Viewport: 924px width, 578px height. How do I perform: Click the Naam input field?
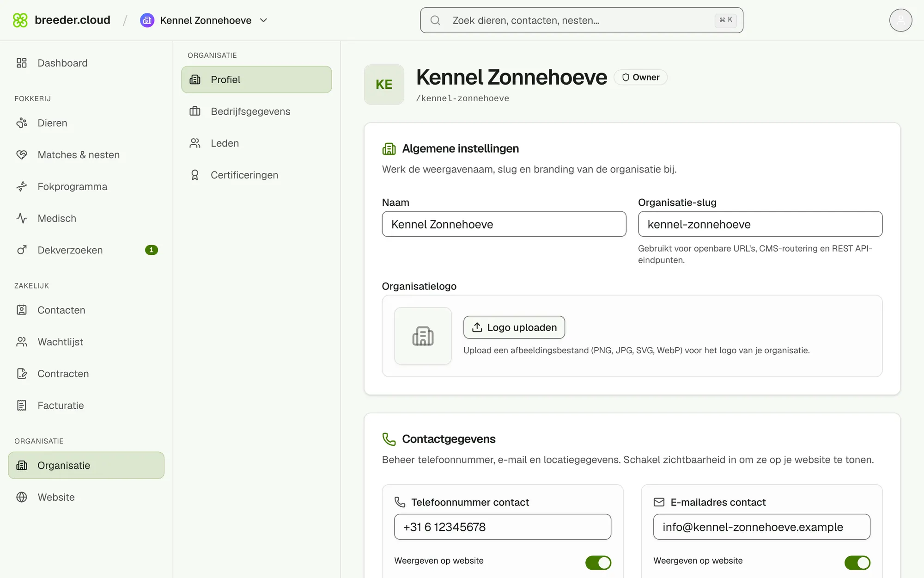click(504, 224)
